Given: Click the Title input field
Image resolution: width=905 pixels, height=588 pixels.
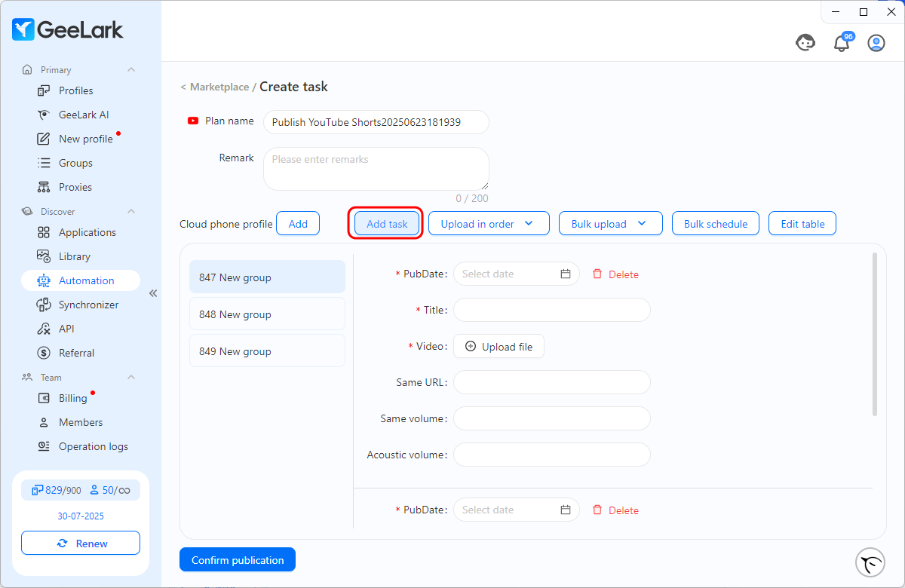Looking at the screenshot, I should [x=552, y=310].
